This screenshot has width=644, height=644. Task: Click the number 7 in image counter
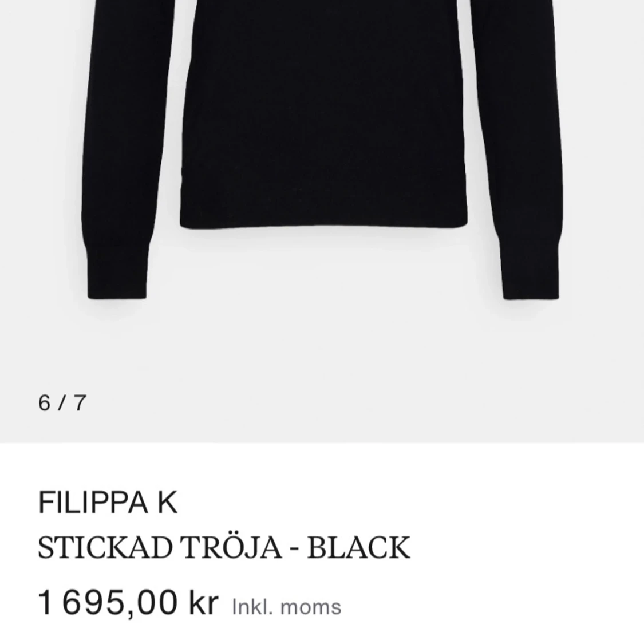pos(80,403)
